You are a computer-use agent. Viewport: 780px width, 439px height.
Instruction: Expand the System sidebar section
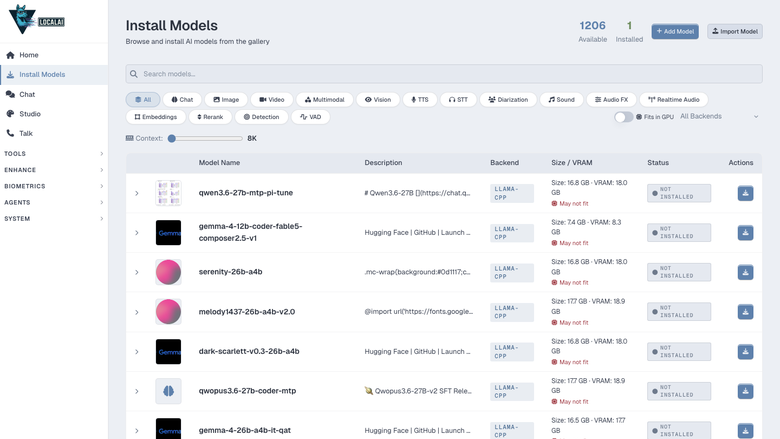[54, 219]
